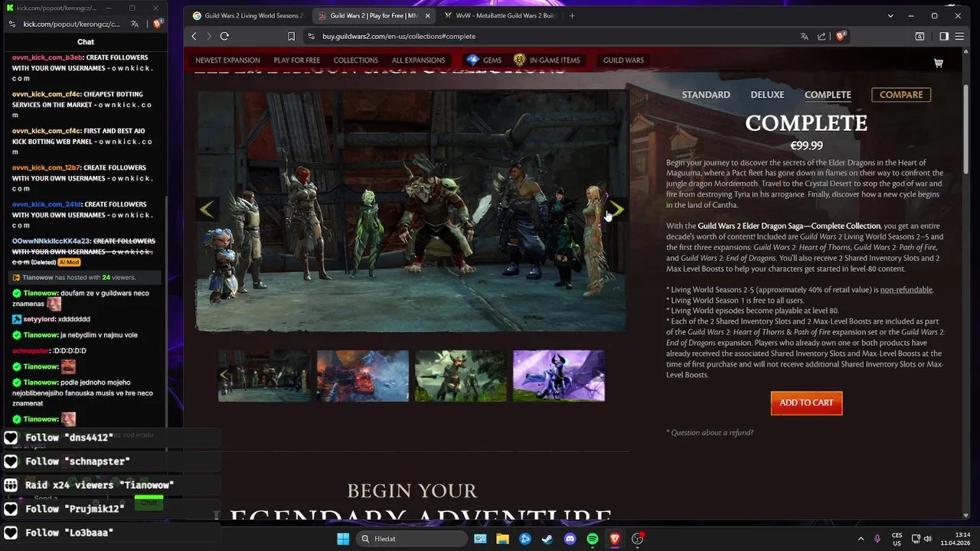This screenshot has height=551, width=980.
Task: Toggle the Brave sidebar panel
Action: tap(944, 36)
